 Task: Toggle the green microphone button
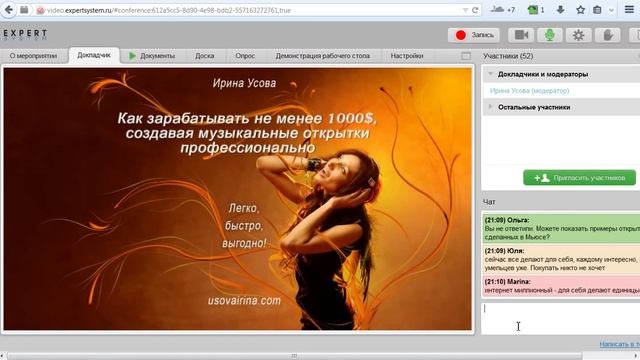[550, 35]
